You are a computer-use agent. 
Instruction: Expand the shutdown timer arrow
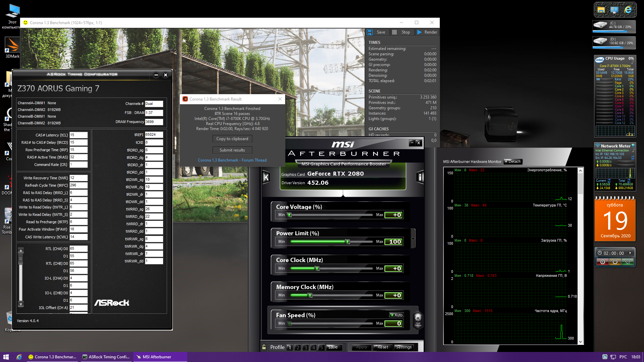[x=631, y=253]
